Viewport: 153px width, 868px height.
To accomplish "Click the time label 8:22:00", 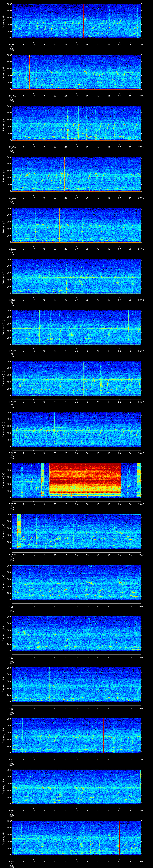I will (x=12, y=351).
